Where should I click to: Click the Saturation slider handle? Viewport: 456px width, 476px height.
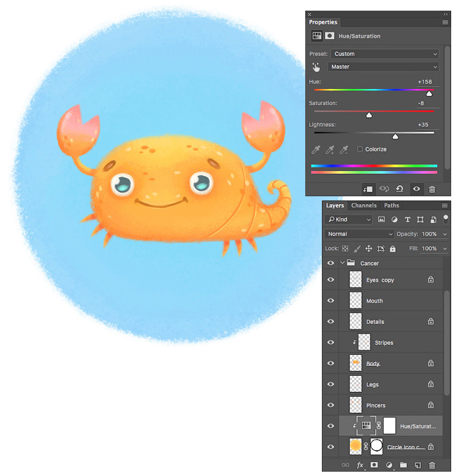369,114
